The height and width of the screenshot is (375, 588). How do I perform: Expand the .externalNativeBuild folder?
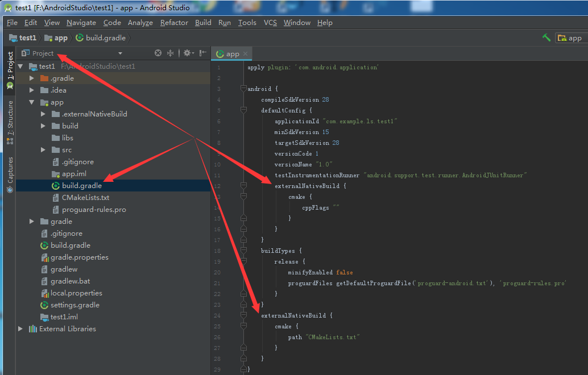[x=43, y=114]
